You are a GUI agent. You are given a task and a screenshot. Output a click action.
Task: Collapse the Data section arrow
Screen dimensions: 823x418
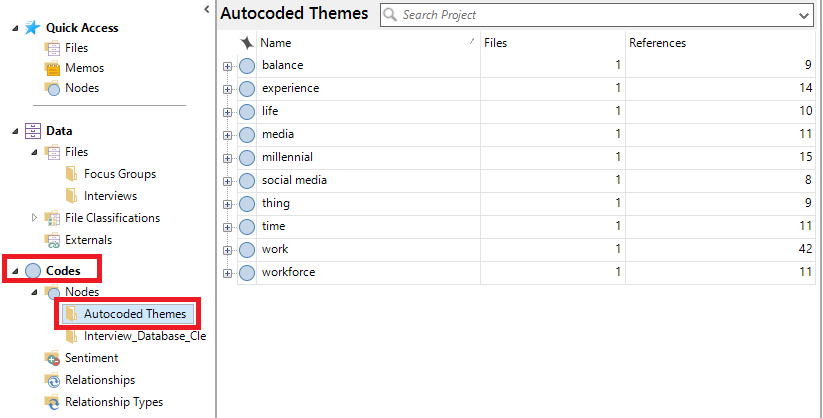[15, 131]
